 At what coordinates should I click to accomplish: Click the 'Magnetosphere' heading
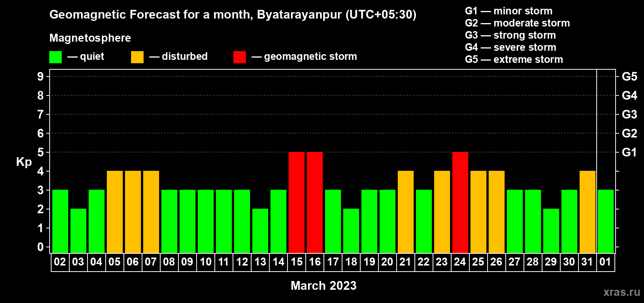90,38
